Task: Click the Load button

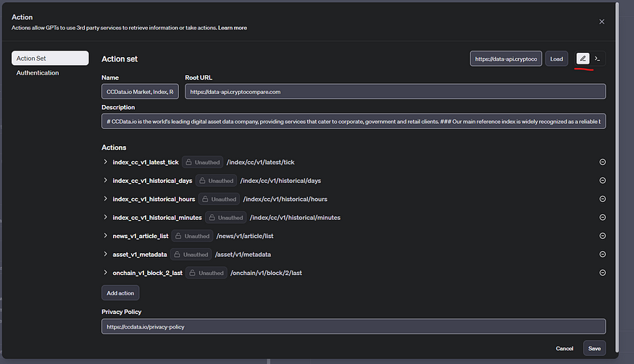Action: (x=556, y=59)
